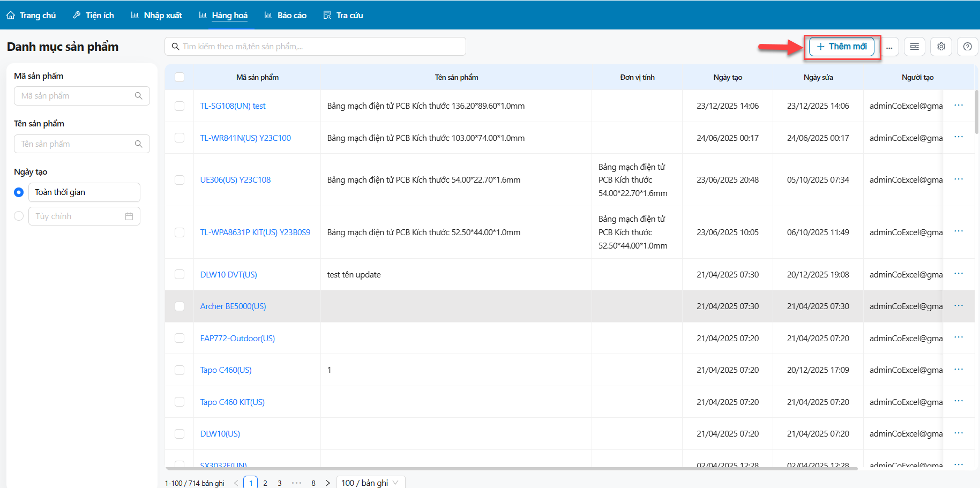Select the Toàn thời gian radio button
Viewport: 980px width, 488px height.
point(19,192)
